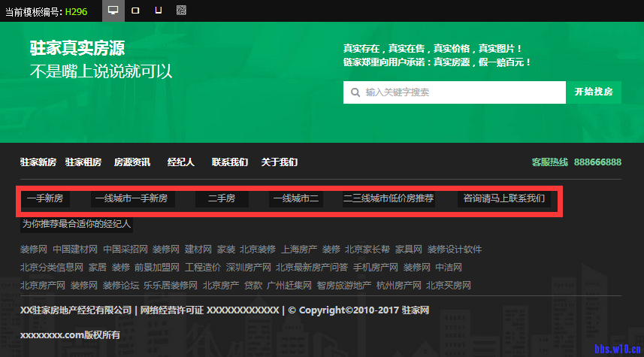Image resolution: width=644 pixels, height=357 pixels.
Task: Click the 一线城市一手新房 tag
Action: pos(131,199)
